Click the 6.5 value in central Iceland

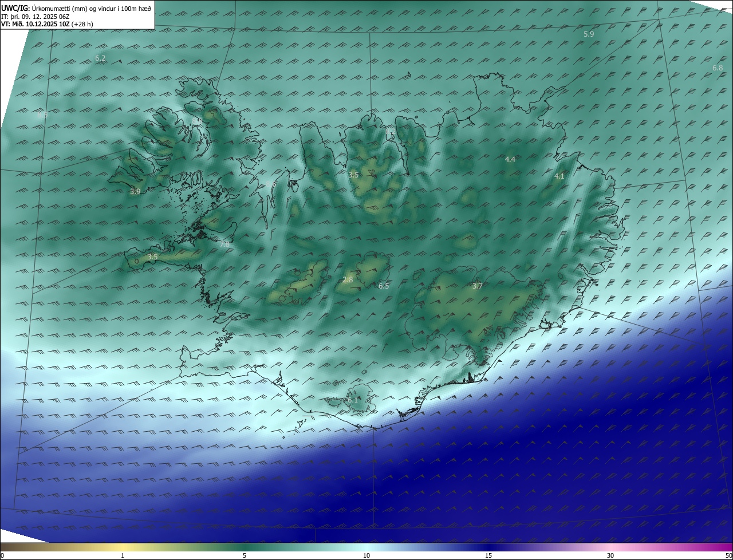click(x=384, y=286)
